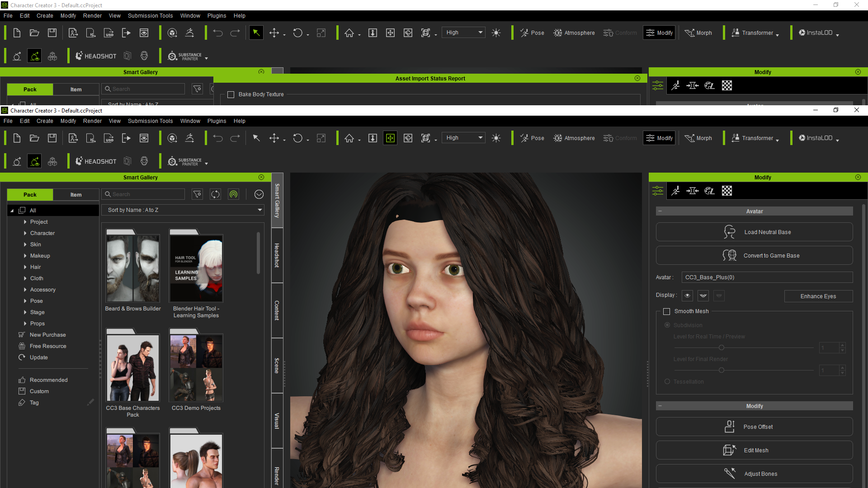
Task: Open Submission Tools menu in front window
Action: click(150, 121)
